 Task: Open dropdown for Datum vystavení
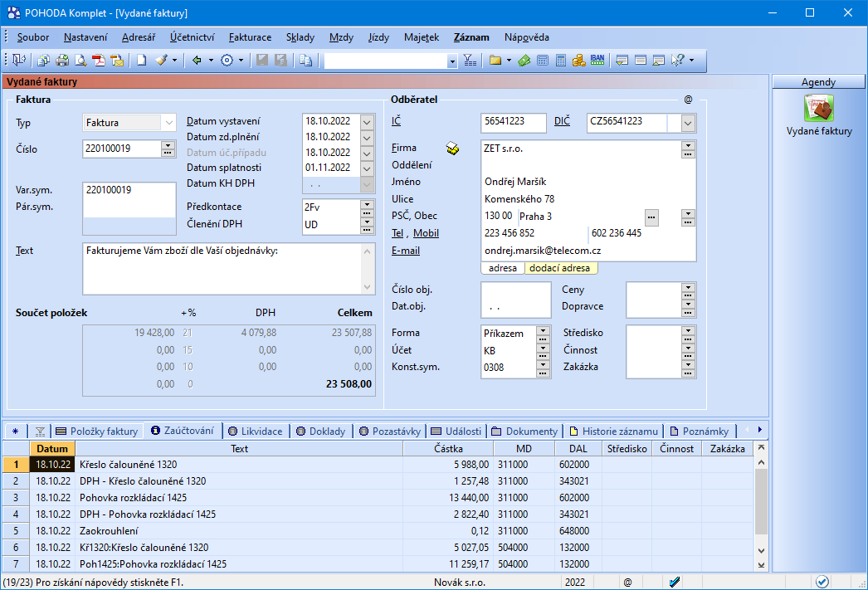point(367,121)
